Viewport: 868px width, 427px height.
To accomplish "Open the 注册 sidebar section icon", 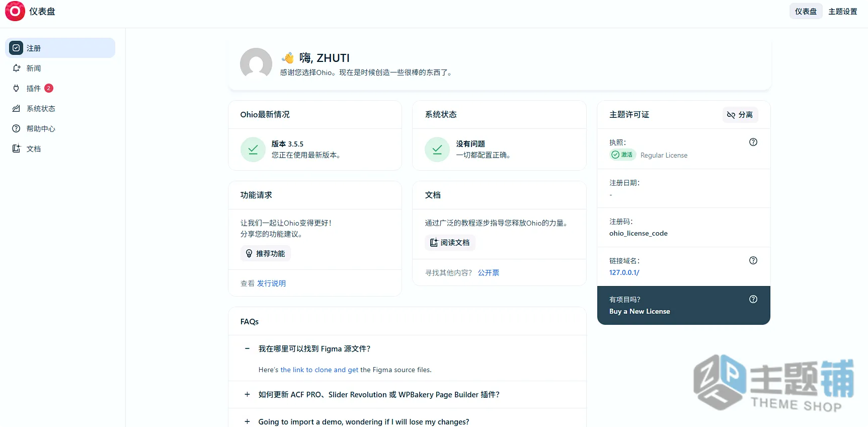I will coord(16,48).
